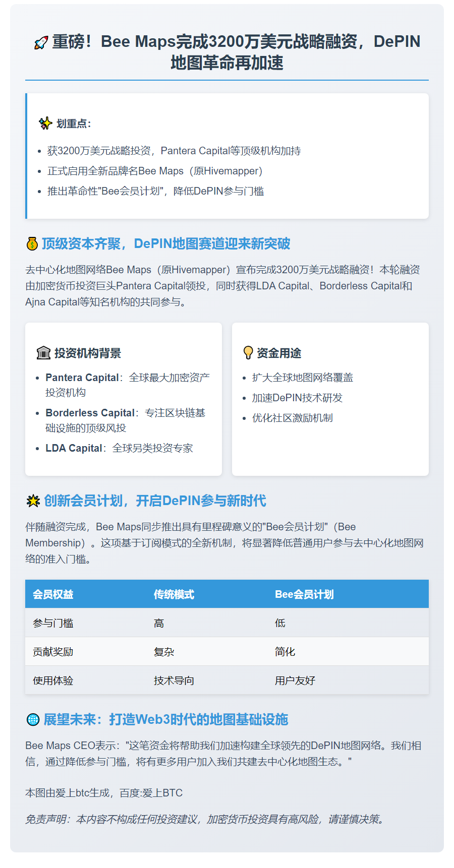Image resolution: width=454 pixels, height=868 pixels.
Task: Click the globe icon before 展望未来
Action: point(33,720)
